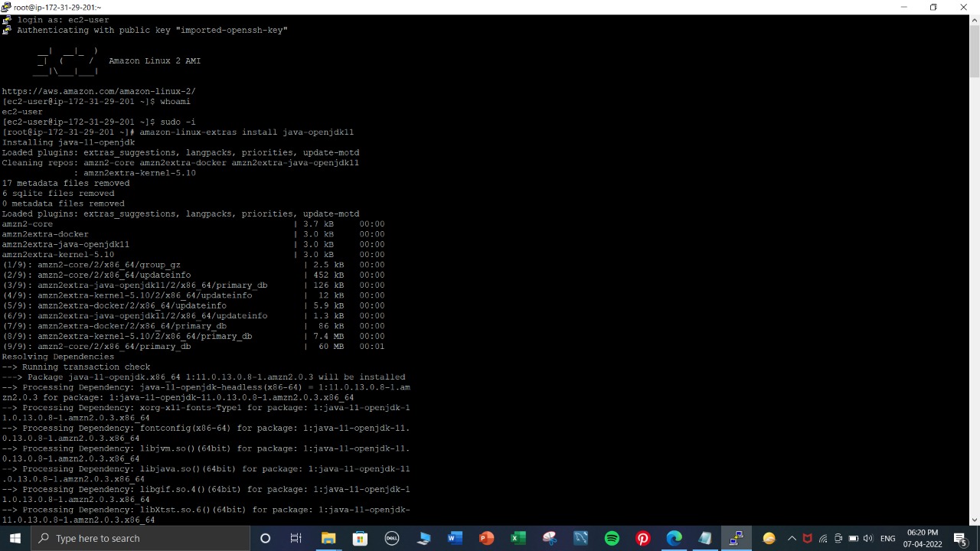Image resolution: width=980 pixels, height=551 pixels.
Task: Open the PuTTY window system menu icon
Action: coord(6,7)
